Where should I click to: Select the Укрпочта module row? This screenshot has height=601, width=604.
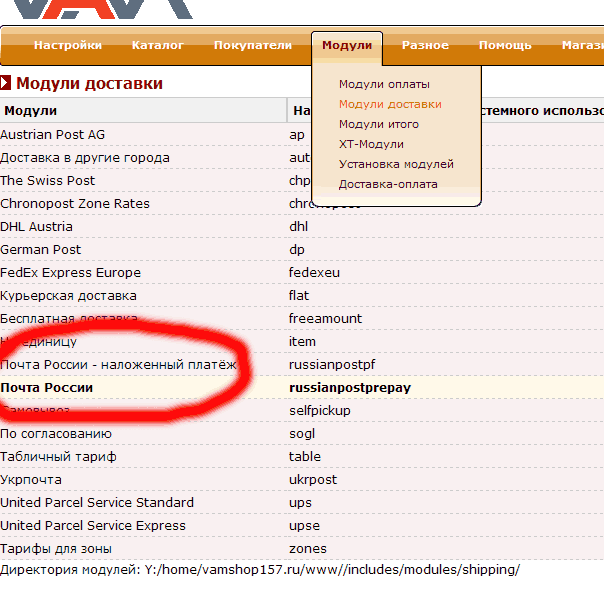coord(31,480)
